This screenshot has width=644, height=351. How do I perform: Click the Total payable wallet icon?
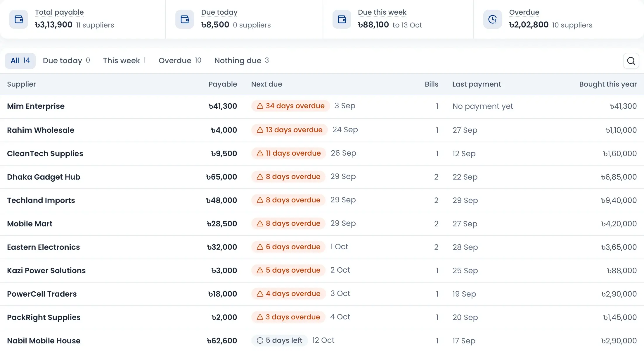click(x=19, y=19)
